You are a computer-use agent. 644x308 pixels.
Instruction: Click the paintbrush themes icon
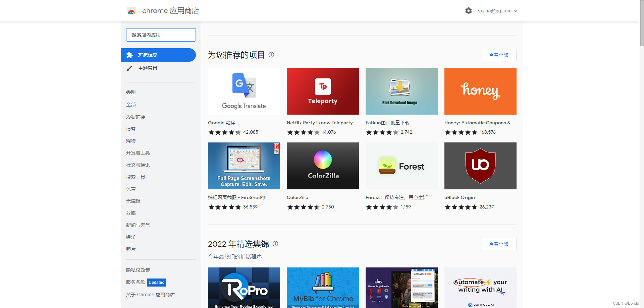pos(129,68)
